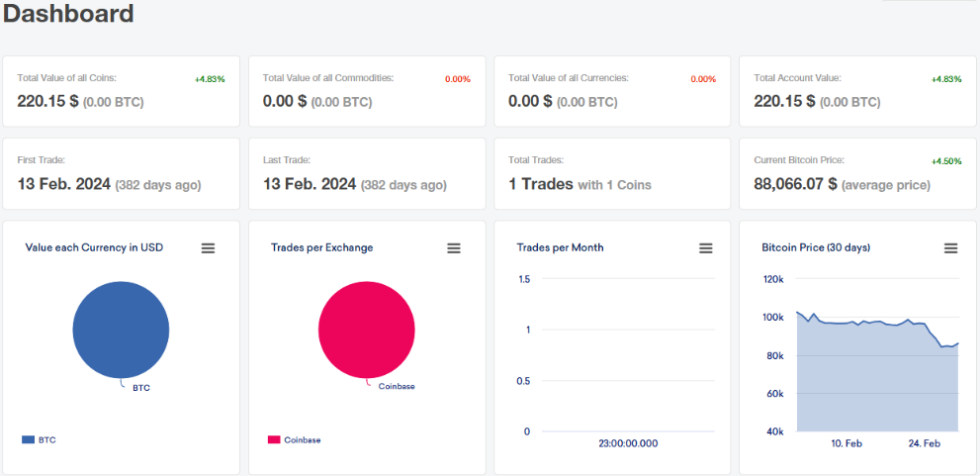This screenshot has width=980, height=476.
Task: Click the 23:00:00.000 axis label
Action: (x=628, y=443)
